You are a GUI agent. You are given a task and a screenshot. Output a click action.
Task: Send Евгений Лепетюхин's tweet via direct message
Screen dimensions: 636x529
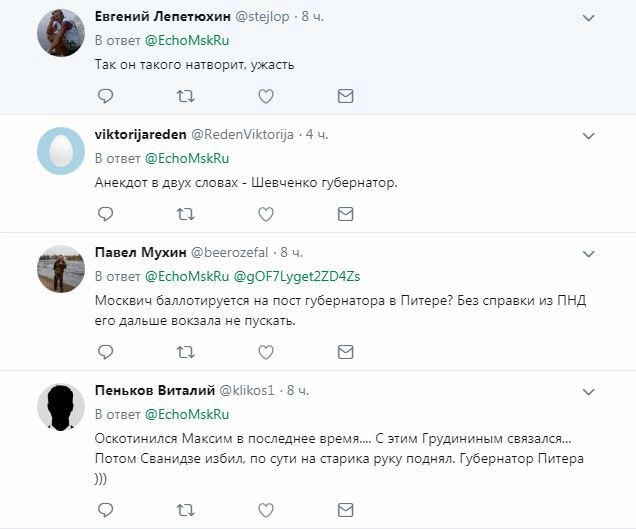(x=345, y=96)
